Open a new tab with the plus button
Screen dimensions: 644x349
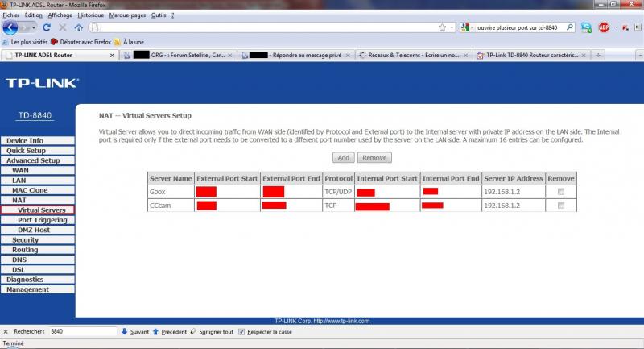pos(598,55)
